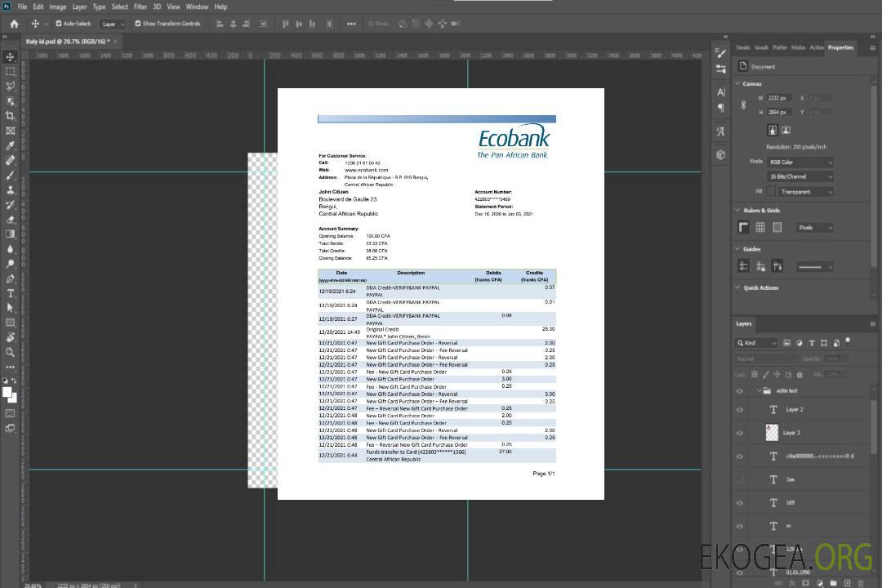Open the 16 Bits/Channel dropdown

tap(800, 176)
